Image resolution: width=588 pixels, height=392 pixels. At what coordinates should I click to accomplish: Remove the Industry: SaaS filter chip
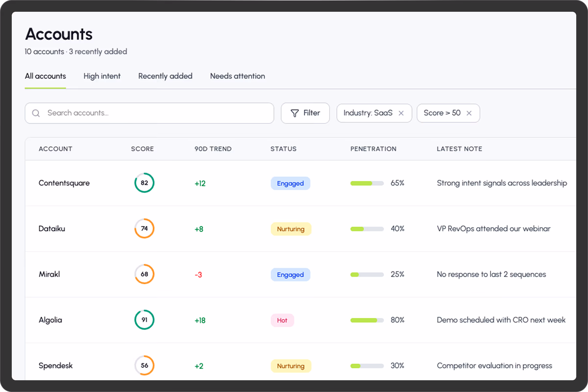(401, 113)
